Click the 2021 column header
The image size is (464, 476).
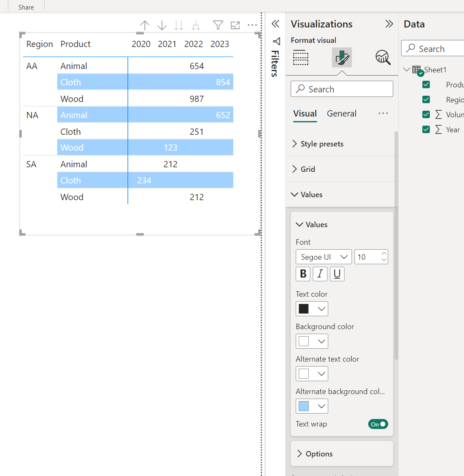167,45
